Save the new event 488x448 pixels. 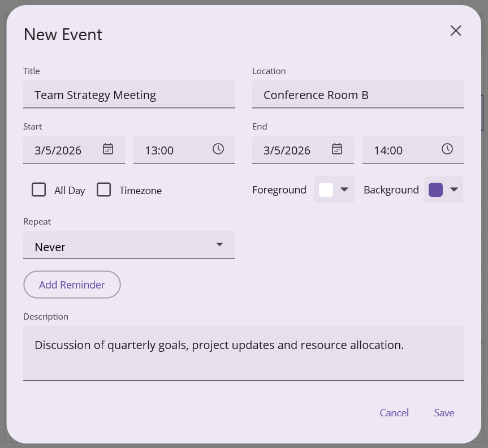pos(444,413)
